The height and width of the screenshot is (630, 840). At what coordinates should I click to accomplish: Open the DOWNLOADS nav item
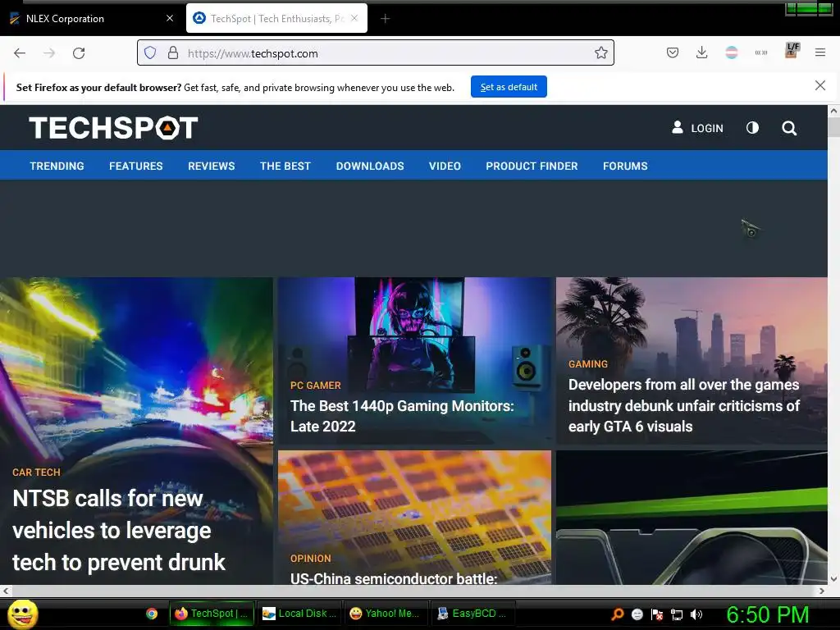pos(370,166)
